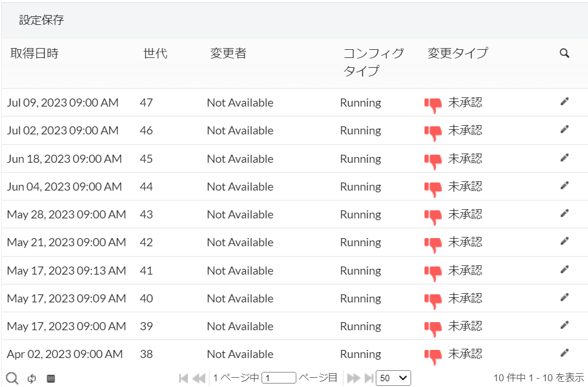588x387 pixels.
Task: Click thumbs-down icon for generation 41
Action: [433, 272]
